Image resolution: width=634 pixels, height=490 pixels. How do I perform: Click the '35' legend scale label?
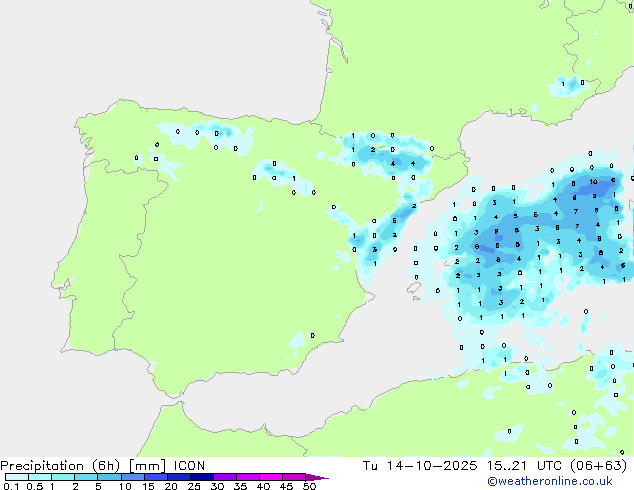coord(240,486)
